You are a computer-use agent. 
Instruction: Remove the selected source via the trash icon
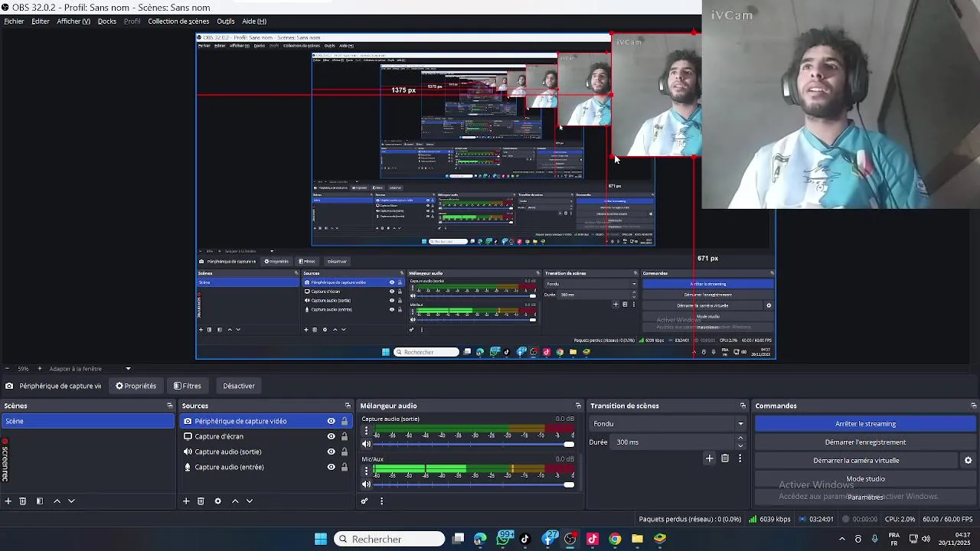click(201, 501)
